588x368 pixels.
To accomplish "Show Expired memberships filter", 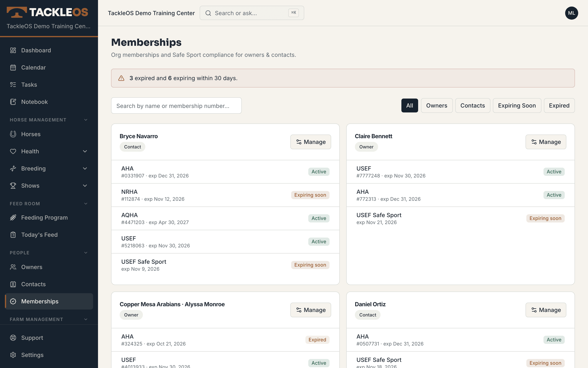I will 559,106.
